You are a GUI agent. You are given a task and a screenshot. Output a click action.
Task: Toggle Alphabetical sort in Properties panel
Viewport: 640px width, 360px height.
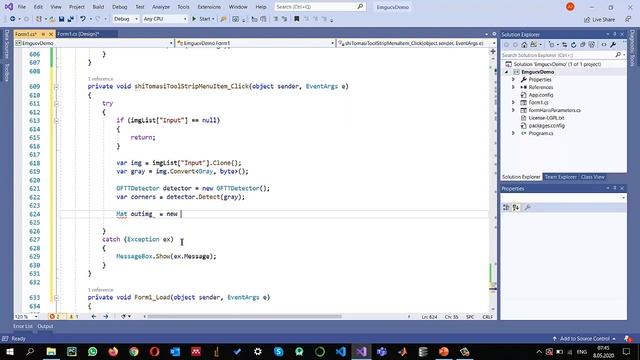516,207
